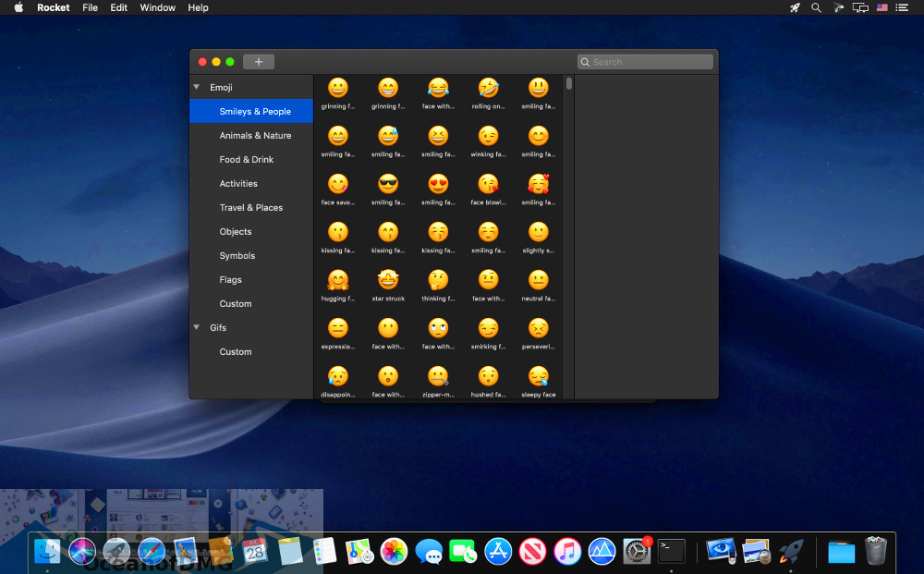Select the sleepy face emoji
The image size is (924, 574).
538,375
